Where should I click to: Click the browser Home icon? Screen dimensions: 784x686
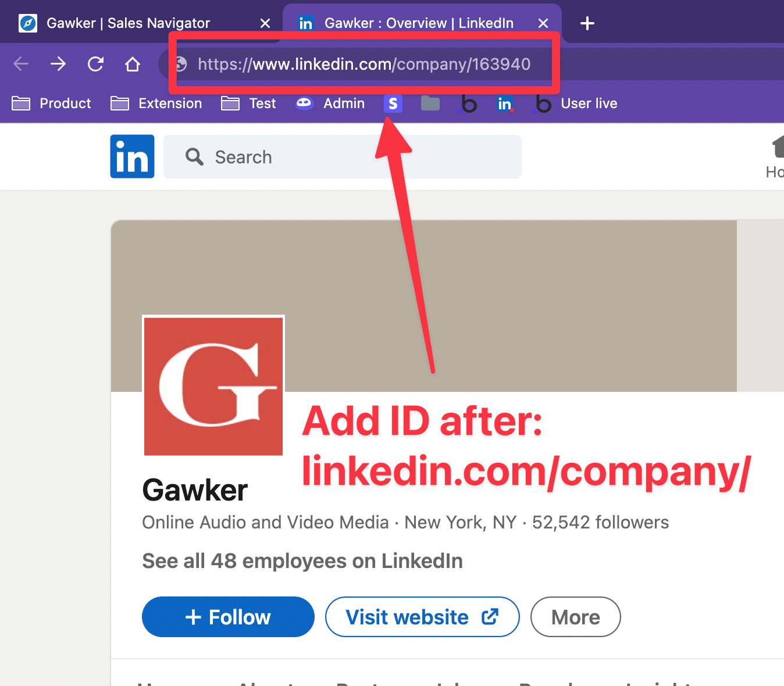tap(132, 64)
